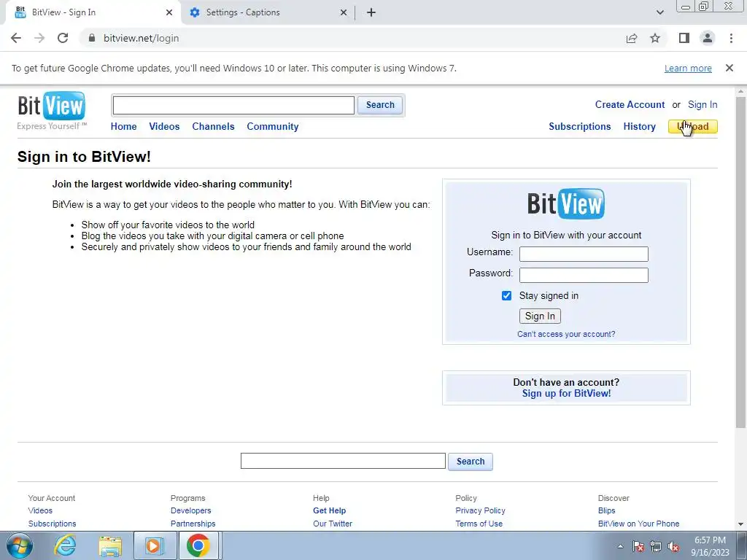
Task: Open the footer Privacy Policy link
Action: click(x=480, y=510)
